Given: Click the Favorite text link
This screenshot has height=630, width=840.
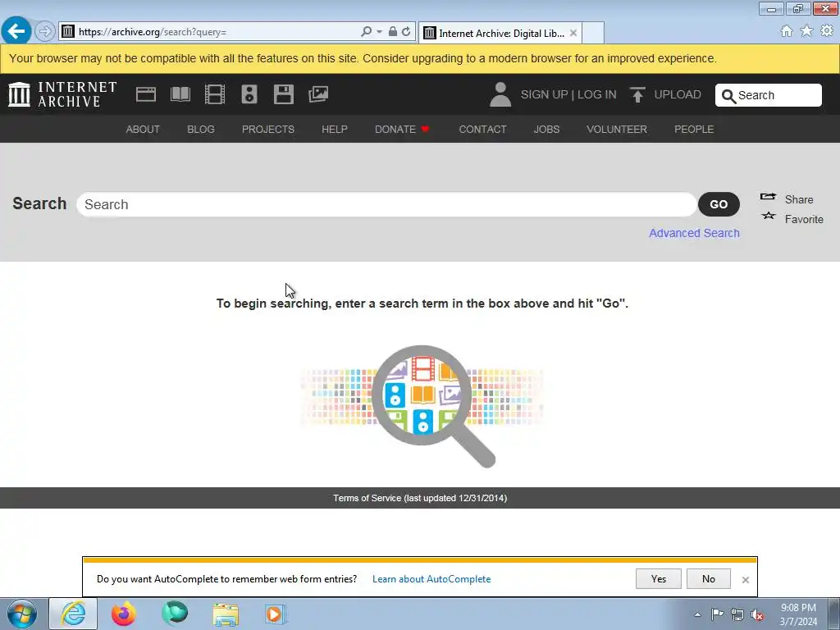Looking at the screenshot, I should click(804, 219).
